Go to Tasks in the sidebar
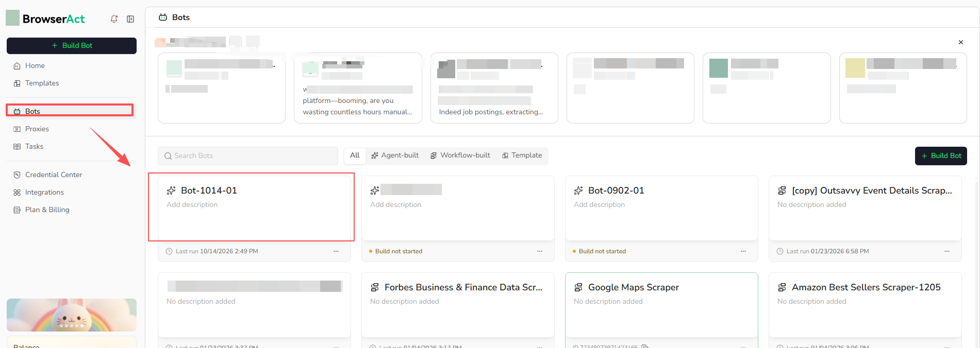Viewport: 980px width, 348px height. coord(34,146)
